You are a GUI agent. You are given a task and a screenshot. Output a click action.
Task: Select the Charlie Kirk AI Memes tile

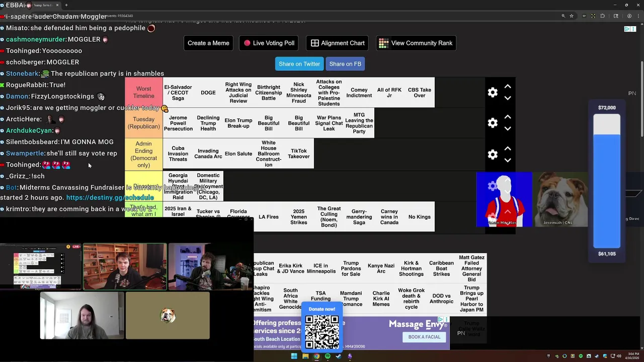coord(381,299)
